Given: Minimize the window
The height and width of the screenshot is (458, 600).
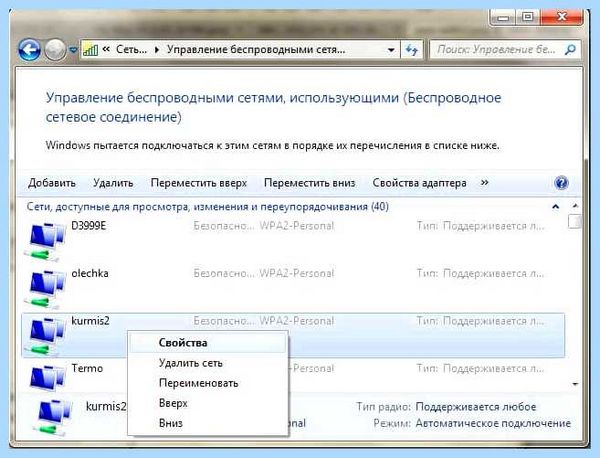Looking at the screenshot, I should click(504, 17).
